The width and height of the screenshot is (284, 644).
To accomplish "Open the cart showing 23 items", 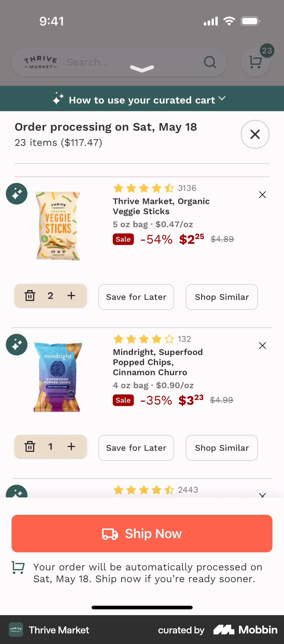I will click(x=256, y=62).
